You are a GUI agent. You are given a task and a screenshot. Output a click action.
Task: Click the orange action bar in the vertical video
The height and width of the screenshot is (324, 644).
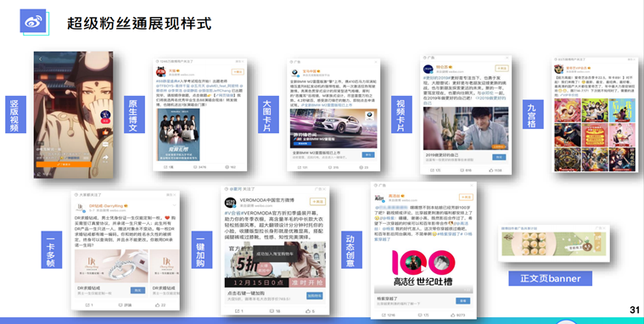click(64, 165)
